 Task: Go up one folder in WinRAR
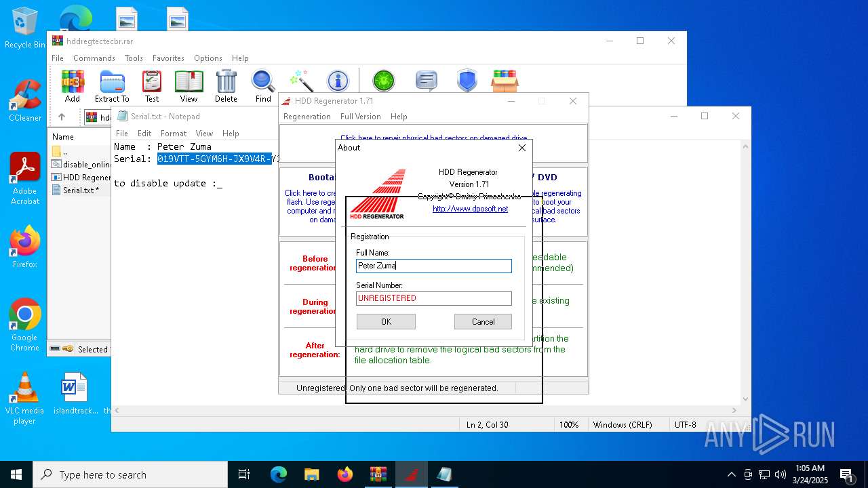62,117
